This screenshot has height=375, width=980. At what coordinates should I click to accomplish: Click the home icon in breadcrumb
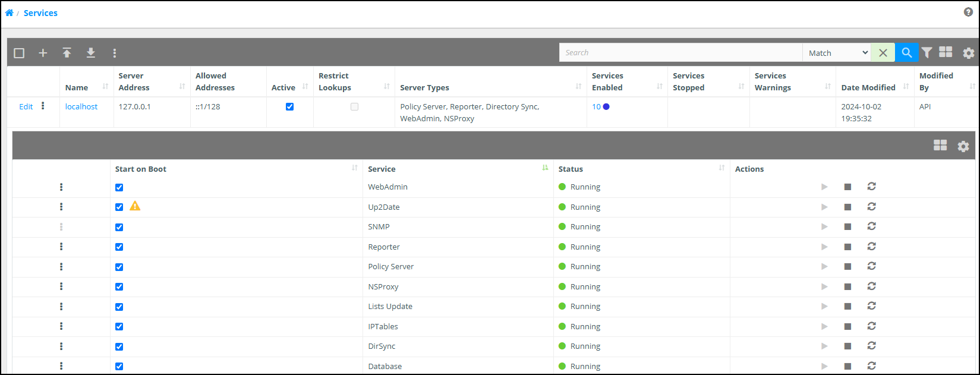tap(10, 12)
